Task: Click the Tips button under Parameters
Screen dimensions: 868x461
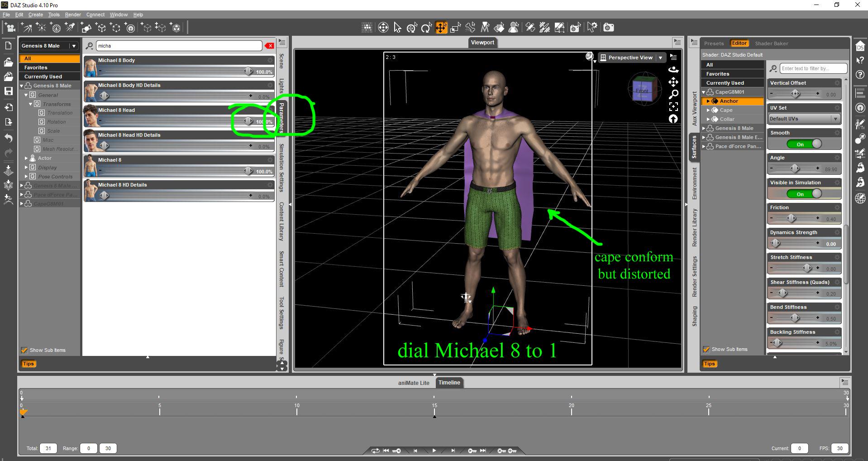Action: tap(28, 364)
